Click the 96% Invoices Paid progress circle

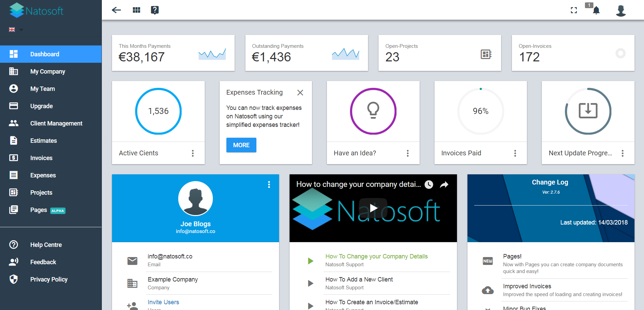[481, 111]
